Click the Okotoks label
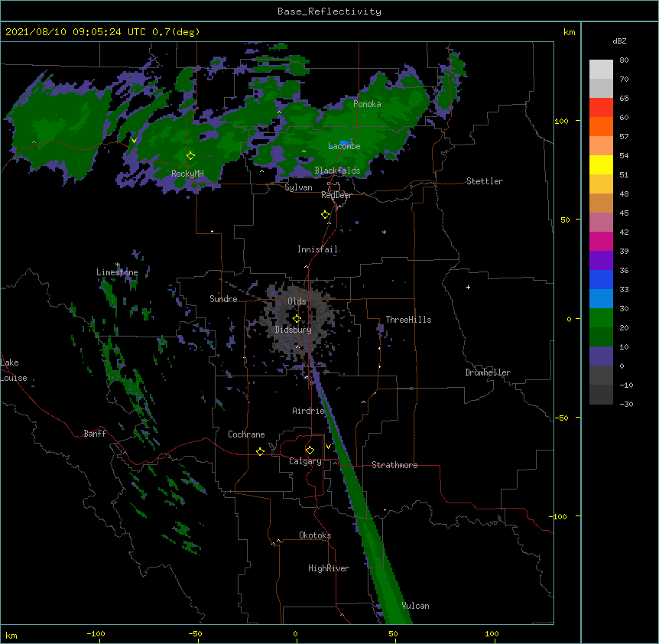 (315, 535)
